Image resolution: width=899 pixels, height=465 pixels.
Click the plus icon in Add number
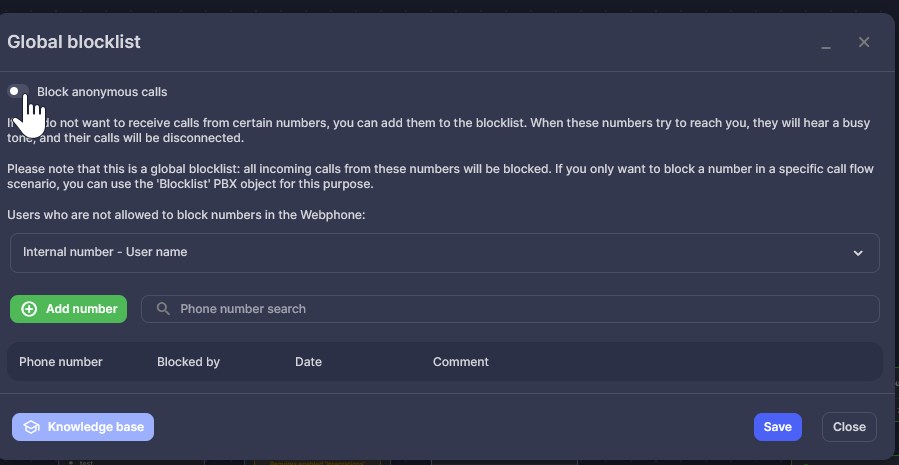[x=29, y=309]
